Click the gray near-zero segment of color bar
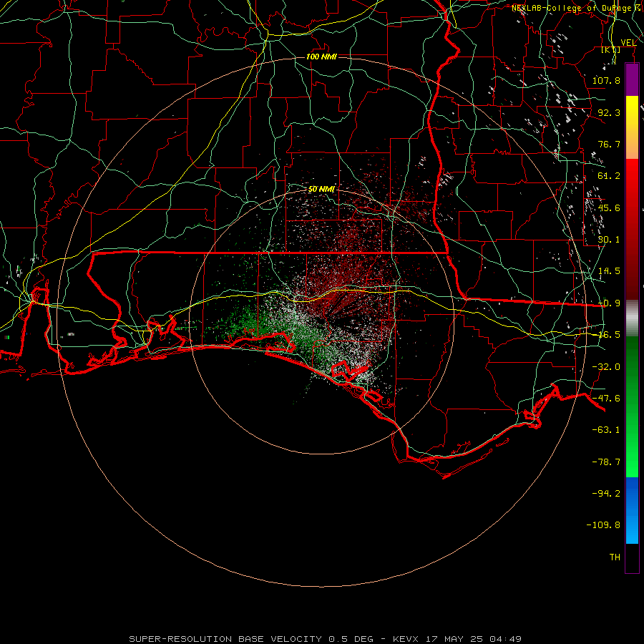Viewport: 644px width, 644px height. 632,318
